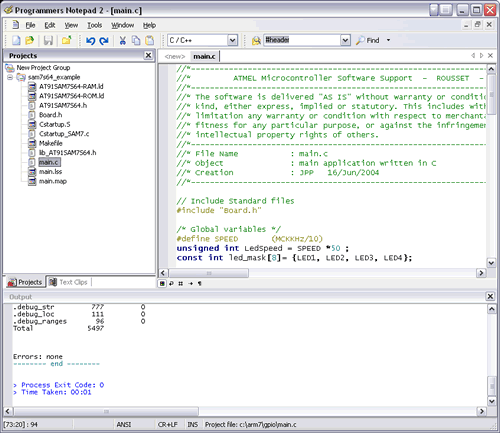The height and width of the screenshot is (433, 500).
Task: Click the Open file folder icon
Action: [x=30, y=41]
